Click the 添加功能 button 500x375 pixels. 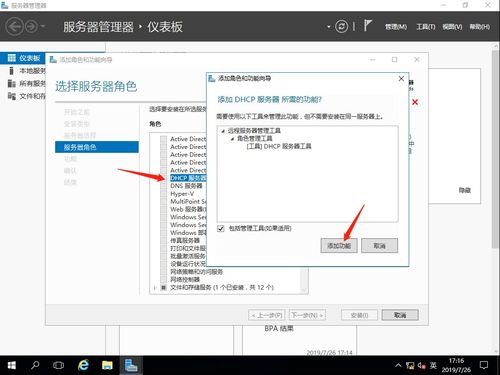click(x=339, y=246)
